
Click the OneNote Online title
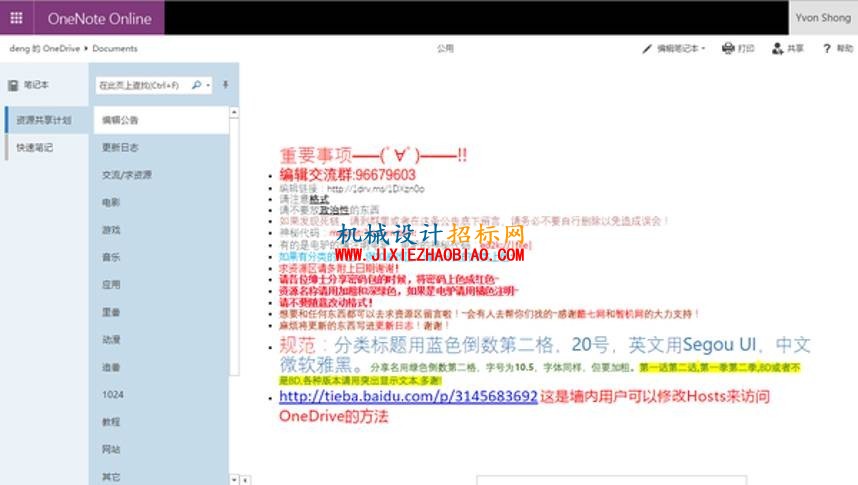[100, 19]
